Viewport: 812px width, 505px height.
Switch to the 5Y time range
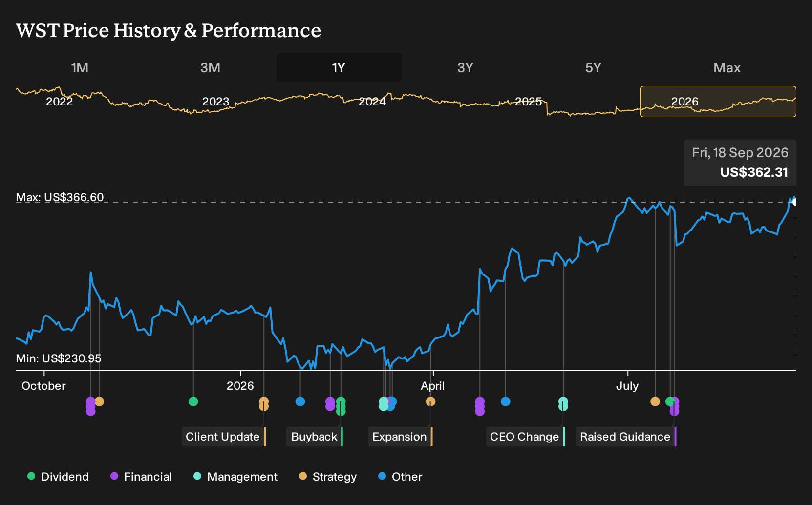593,67
